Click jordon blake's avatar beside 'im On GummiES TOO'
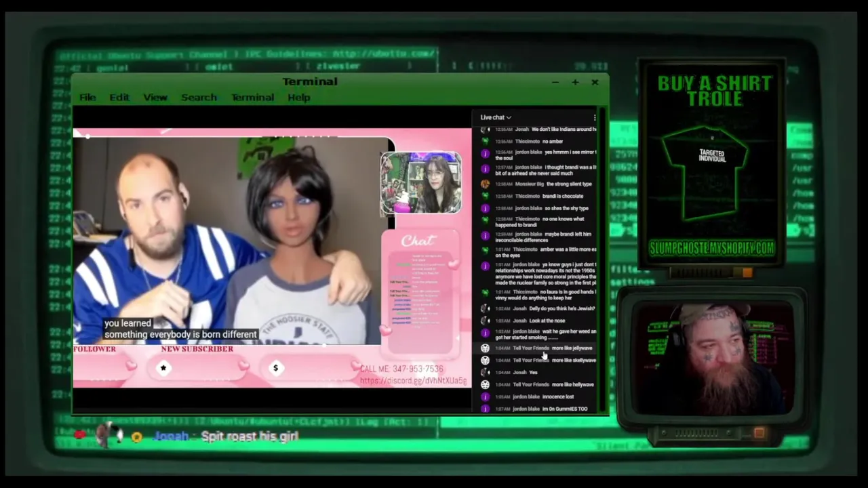This screenshot has width=868, height=488. 485,409
